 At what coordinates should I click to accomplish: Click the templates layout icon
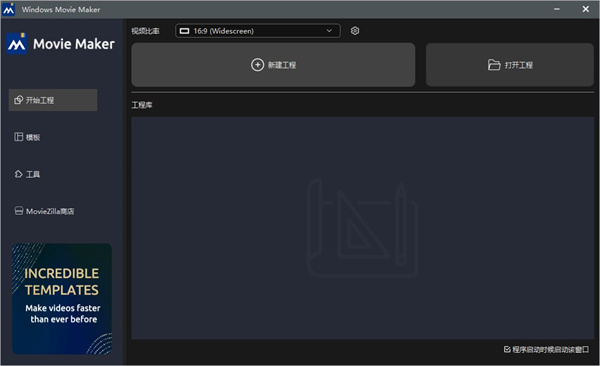18,137
